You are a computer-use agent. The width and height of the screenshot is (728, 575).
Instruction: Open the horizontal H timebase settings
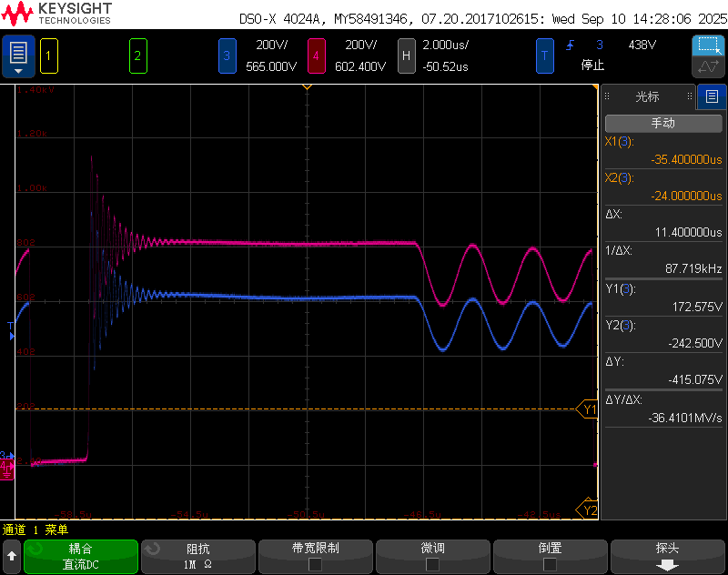point(406,55)
